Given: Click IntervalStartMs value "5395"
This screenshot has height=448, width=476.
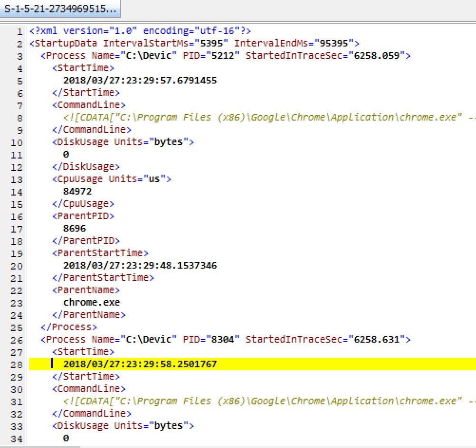Looking at the screenshot, I should pyautogui.click(x=211, y=43).
